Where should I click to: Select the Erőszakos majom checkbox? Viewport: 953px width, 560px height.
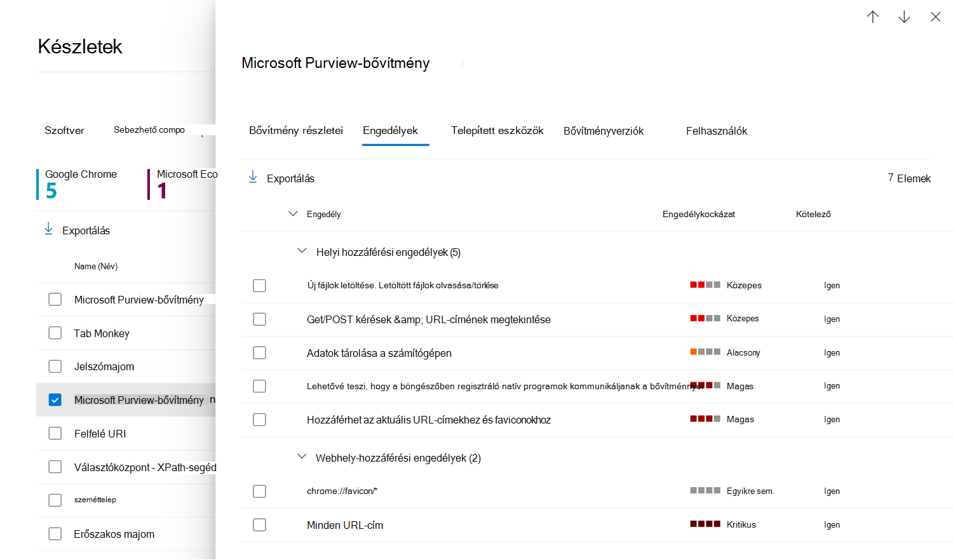[x=55, y=534]
